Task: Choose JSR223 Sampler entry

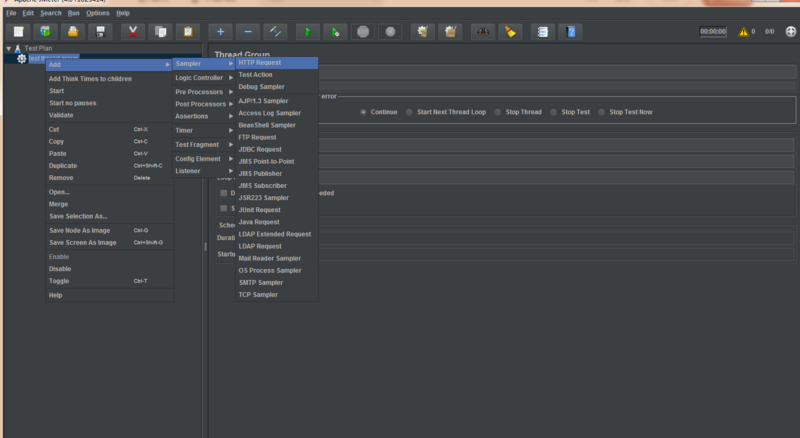Action: (277, 198)
